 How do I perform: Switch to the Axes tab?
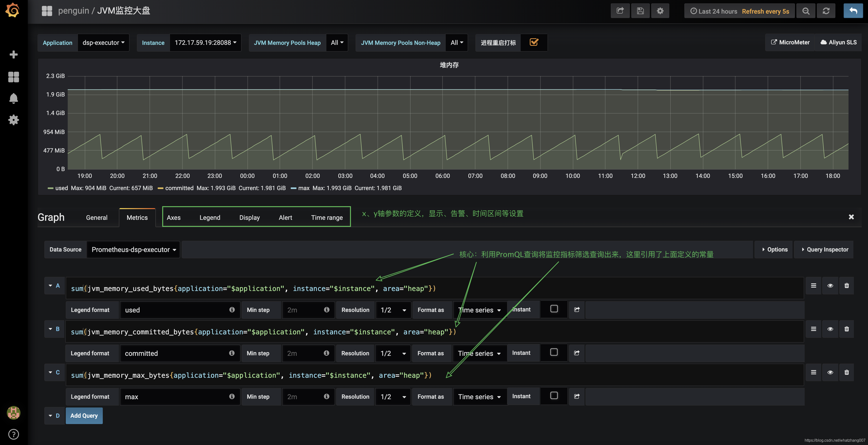tap(174, 218)
